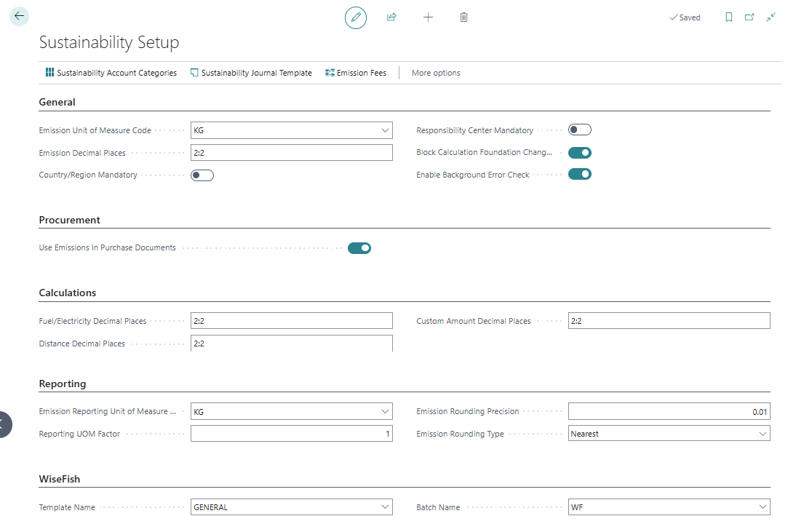Viewport: 796px width, 532px height.
Task: Click the bookmark icon
Action: click(728, 17)
